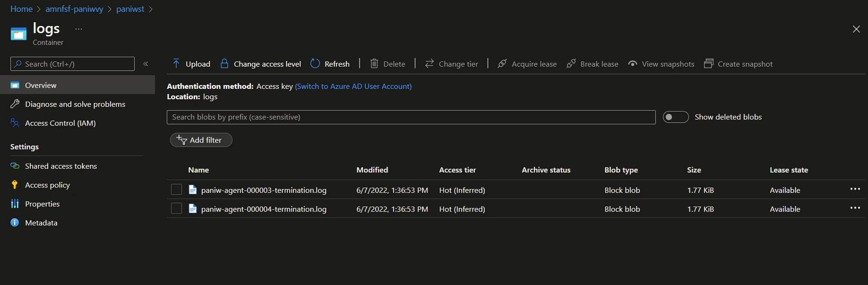The height and width of the screenshot is (285, 868).
Task: Sort by the Access tier column header
Action: 457,170
